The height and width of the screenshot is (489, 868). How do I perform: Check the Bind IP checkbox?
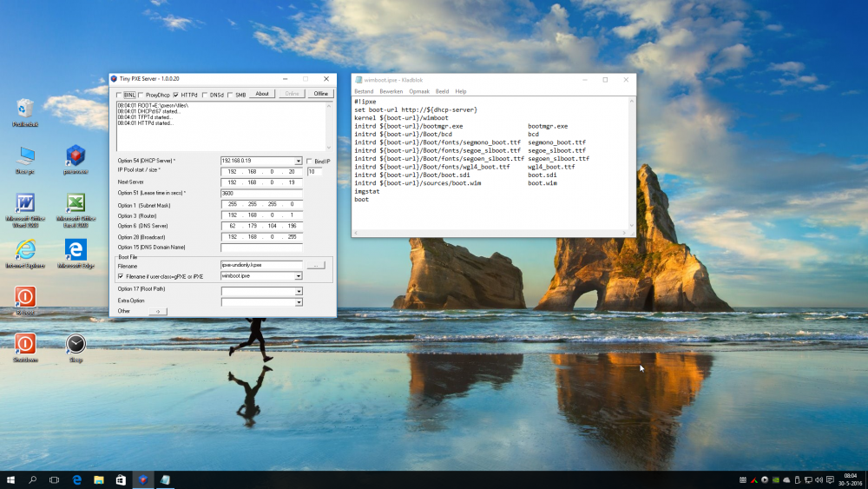tap(310, 162)
